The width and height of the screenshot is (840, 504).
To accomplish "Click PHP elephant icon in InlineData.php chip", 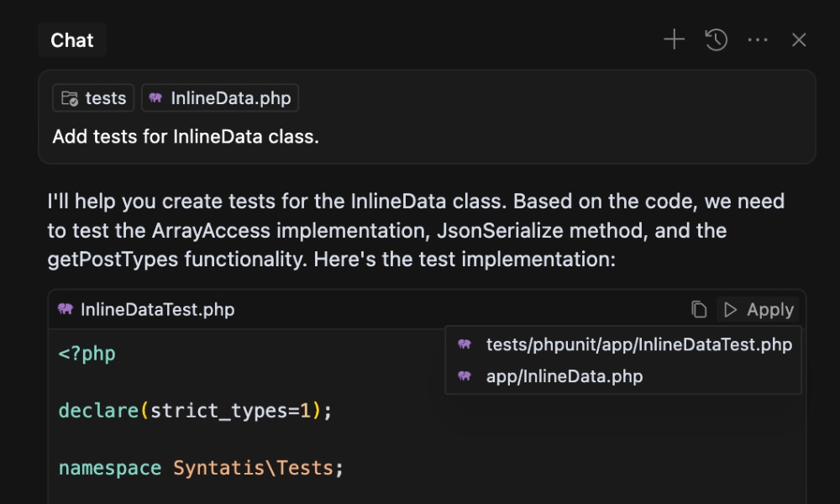I will [155, 98].
